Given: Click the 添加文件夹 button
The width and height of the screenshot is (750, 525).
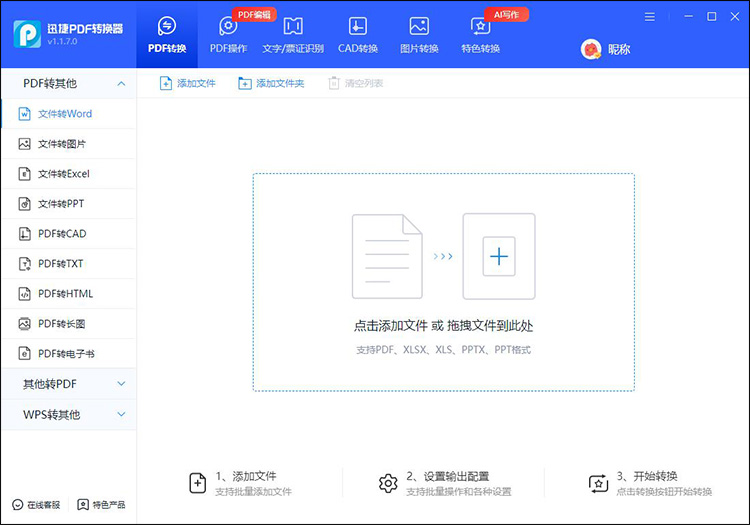Looking at the screenshot, I should coord(271,84).
